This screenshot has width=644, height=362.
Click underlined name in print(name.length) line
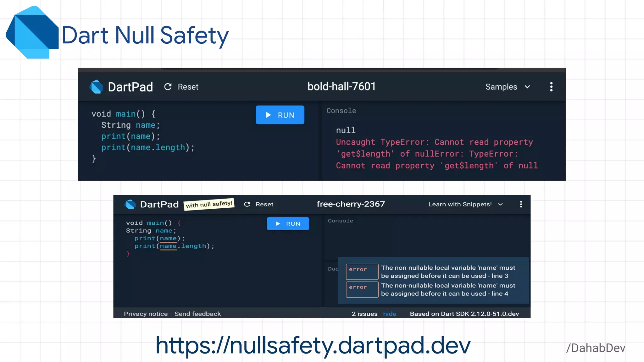tap(168, 246)
